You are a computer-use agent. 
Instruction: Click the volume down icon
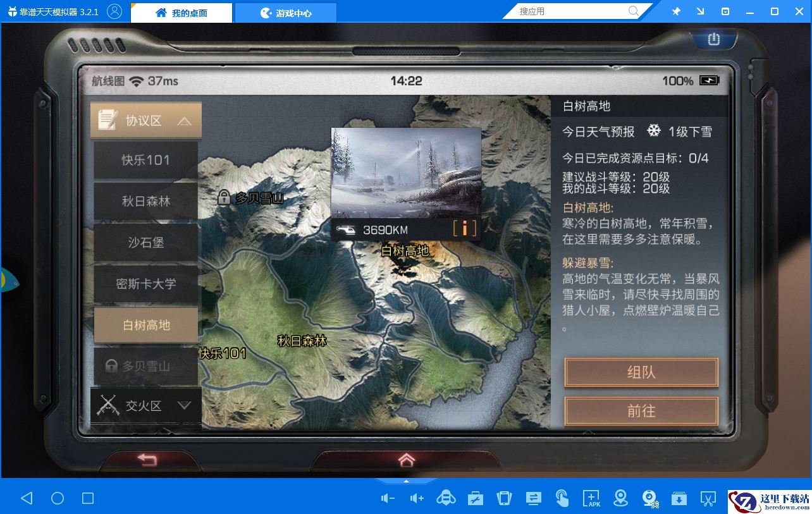coord(388,498)
